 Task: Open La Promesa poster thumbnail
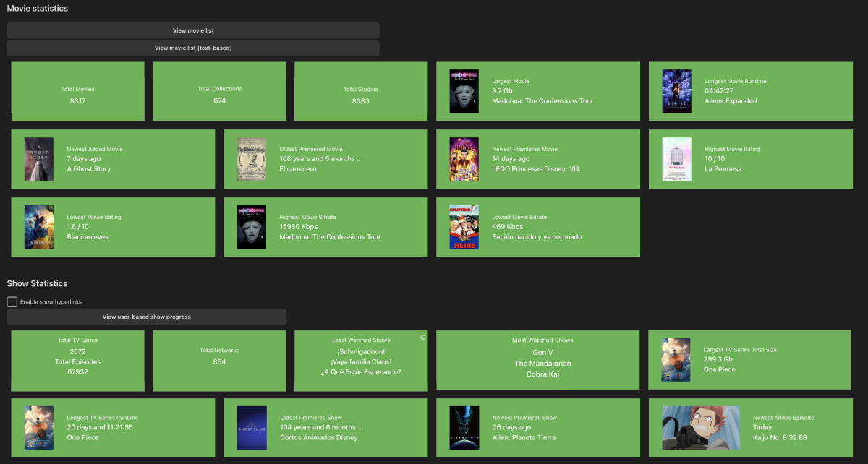(676, 159)
